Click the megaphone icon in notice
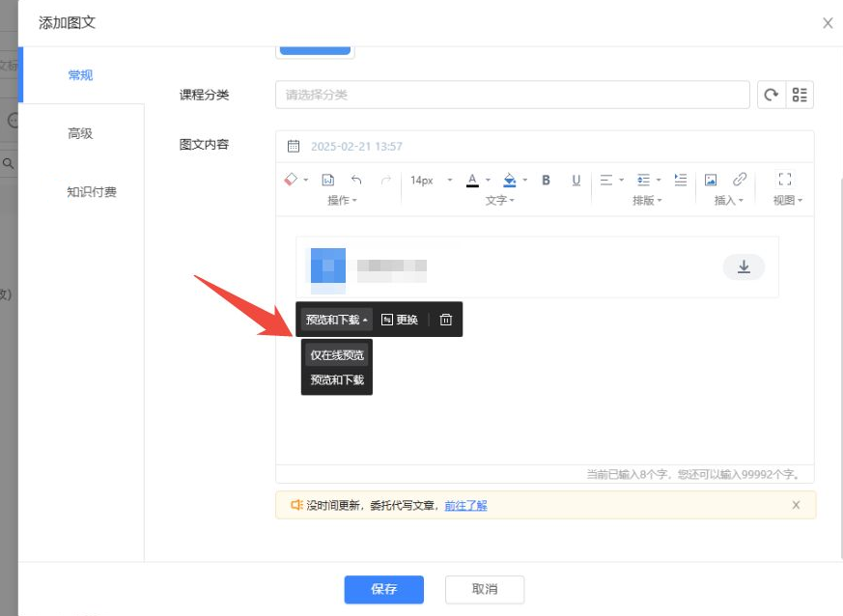The image size is (843, 616). click(x=296, y=505)
